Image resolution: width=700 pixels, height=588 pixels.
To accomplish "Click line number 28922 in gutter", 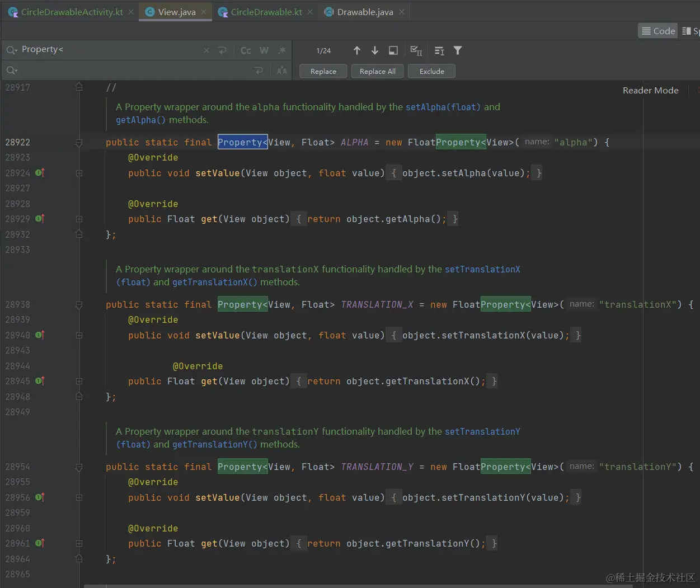I will 18,142.
